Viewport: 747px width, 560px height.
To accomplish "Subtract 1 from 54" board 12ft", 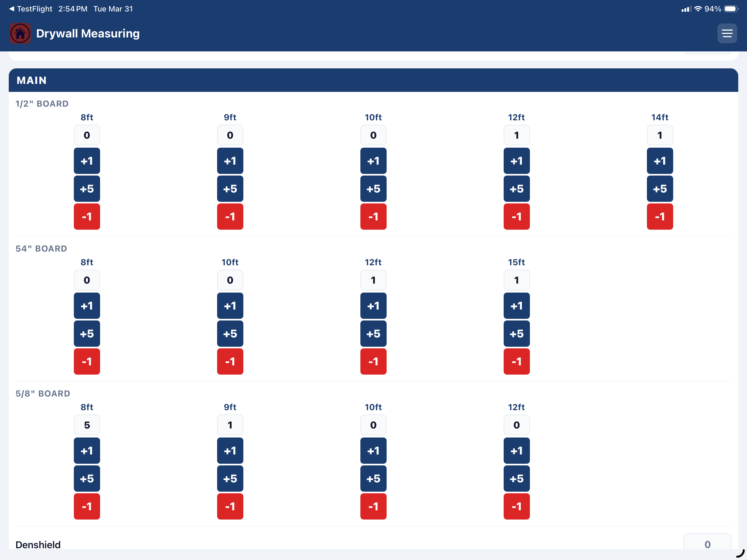I will [373, 361].
